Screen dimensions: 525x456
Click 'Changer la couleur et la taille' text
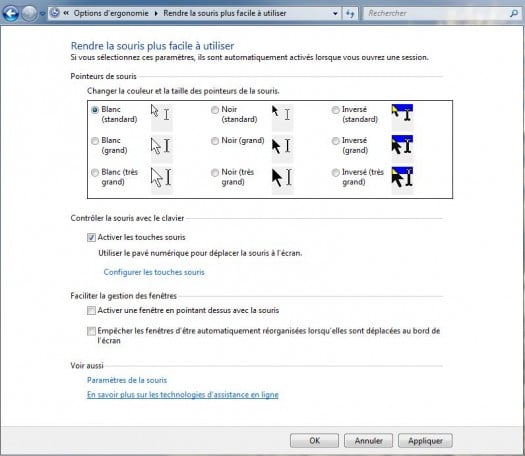[x=183, y=91]
